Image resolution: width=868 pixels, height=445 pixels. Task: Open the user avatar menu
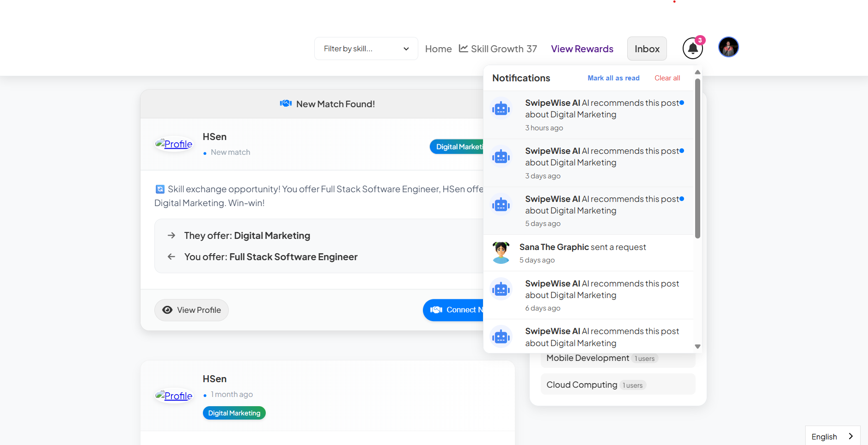[728, 47]
